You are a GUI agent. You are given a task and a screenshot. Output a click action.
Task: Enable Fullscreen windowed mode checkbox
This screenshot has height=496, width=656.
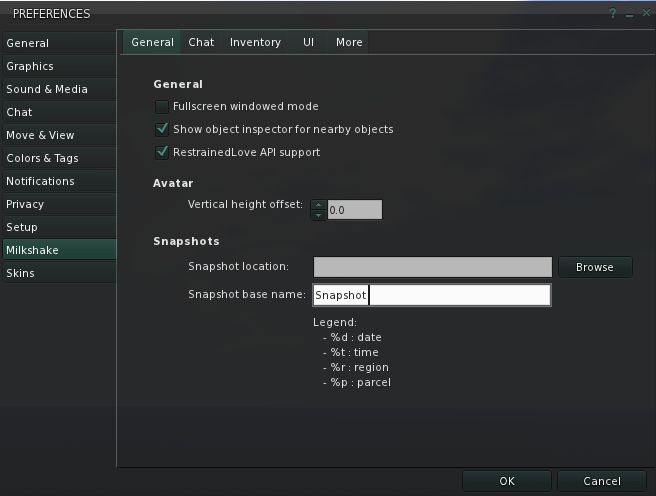tap(162, 106)
